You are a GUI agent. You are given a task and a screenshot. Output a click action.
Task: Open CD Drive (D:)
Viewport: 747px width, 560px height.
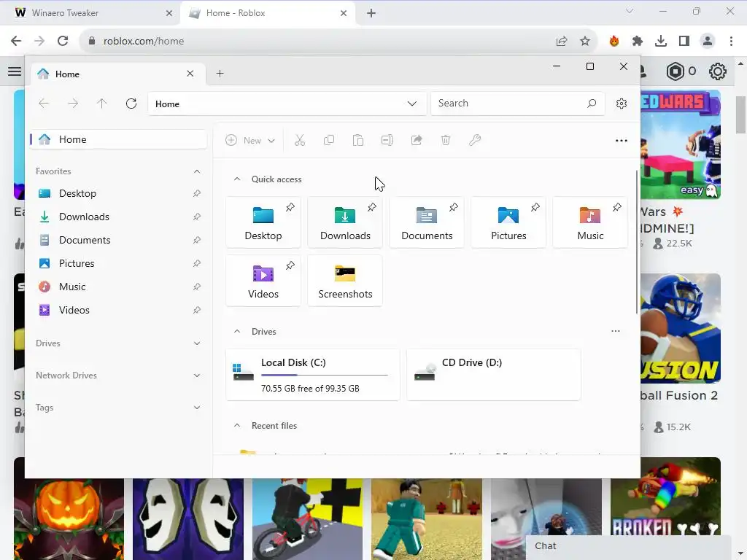click(x=494, y=375)
